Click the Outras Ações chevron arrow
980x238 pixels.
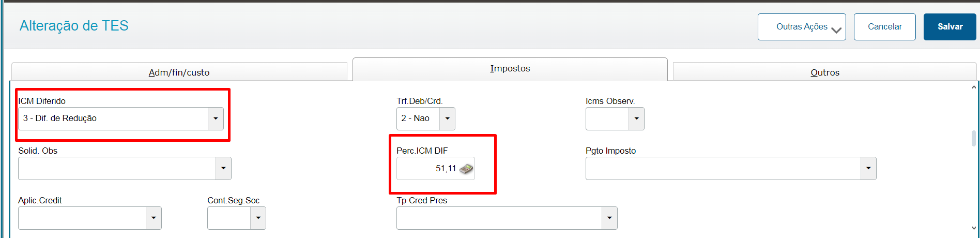(836, 31)
